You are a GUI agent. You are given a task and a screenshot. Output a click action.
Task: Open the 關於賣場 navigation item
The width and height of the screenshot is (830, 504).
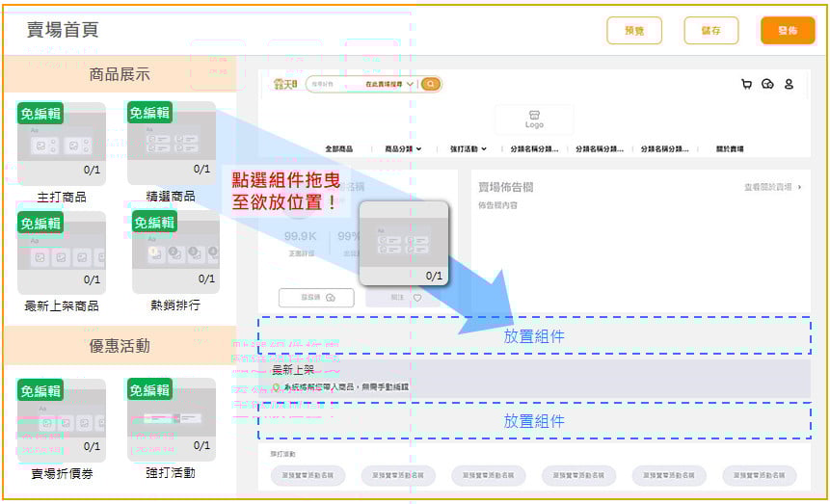[730, 149]
